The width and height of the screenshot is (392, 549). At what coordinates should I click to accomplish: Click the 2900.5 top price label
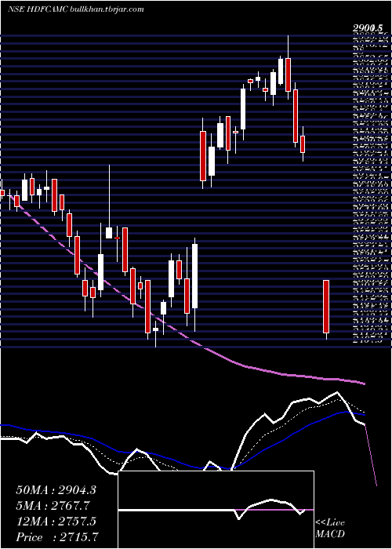pyautogui.click(x=367, y=27)
